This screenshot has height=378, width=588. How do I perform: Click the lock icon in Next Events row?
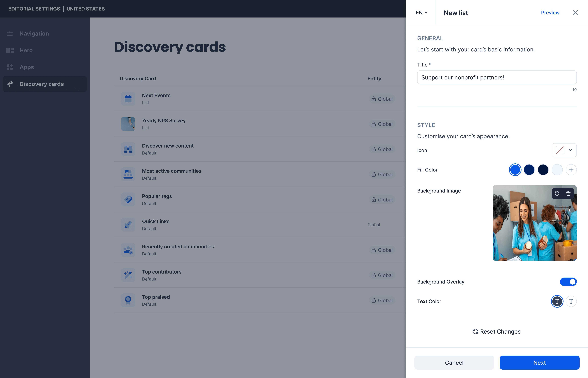(x=374, y=99)
